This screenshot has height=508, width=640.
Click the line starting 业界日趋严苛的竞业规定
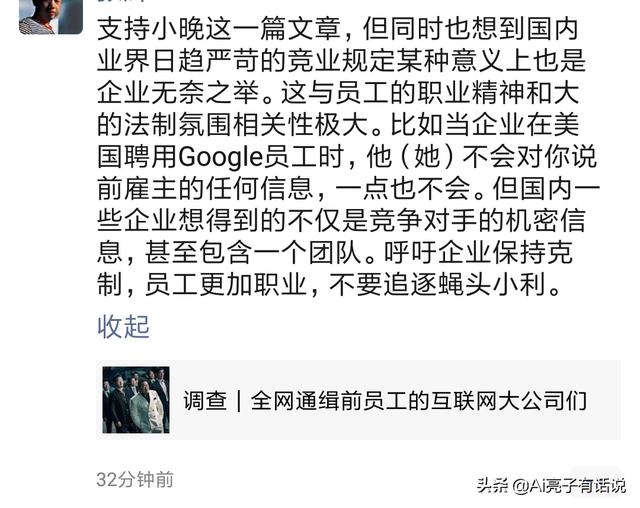(342, 60)
